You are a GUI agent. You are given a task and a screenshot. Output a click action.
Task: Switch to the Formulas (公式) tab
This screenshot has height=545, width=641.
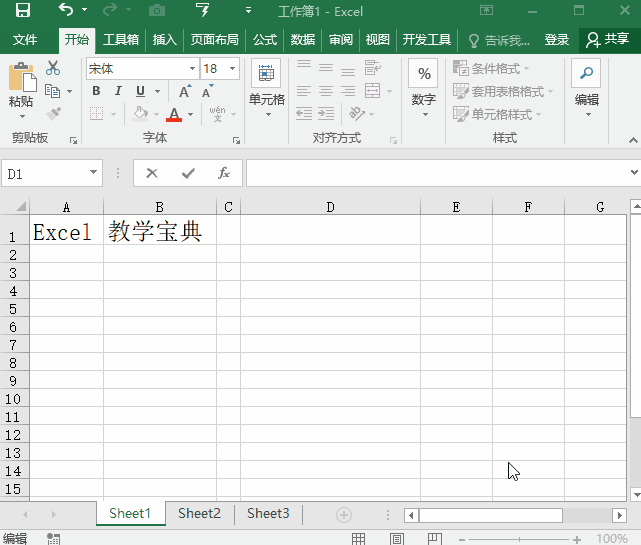pos(264,40)
